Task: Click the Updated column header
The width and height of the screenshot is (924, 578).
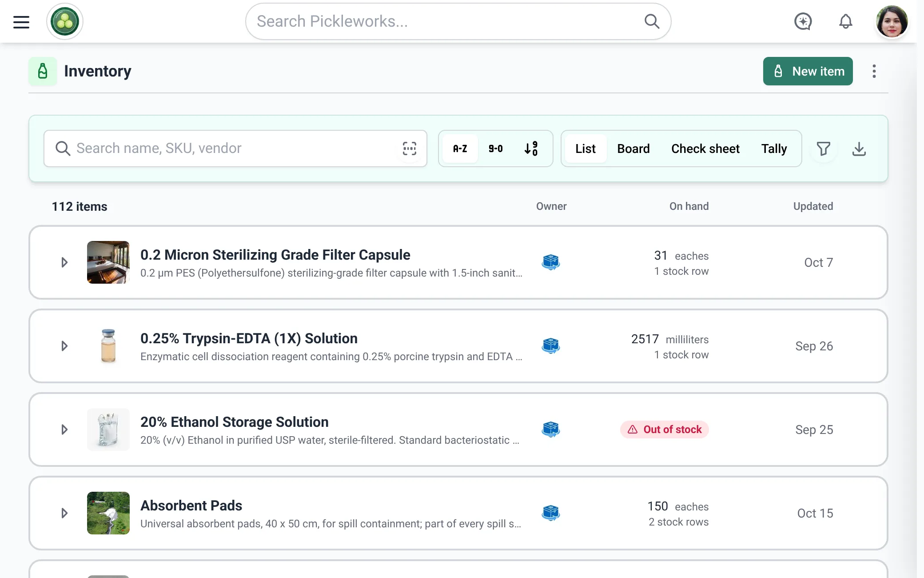Action: [x=813, y=206]
